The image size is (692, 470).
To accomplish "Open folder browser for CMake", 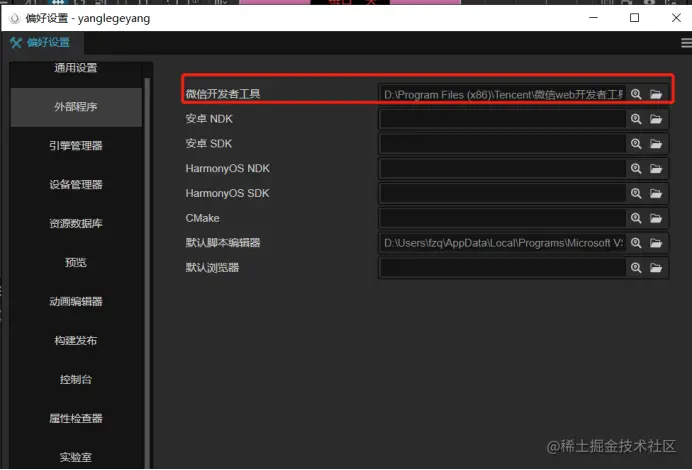I will (x=656, y=218).
